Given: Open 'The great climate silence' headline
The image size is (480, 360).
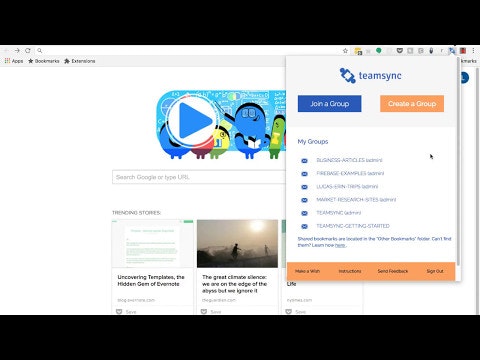Looking at the screenshot, I should 235,284.
